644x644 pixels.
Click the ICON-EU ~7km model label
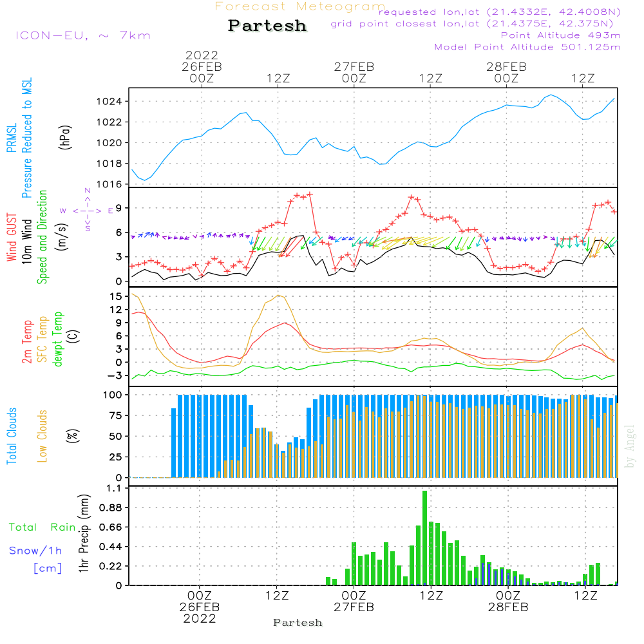[82, 35]
